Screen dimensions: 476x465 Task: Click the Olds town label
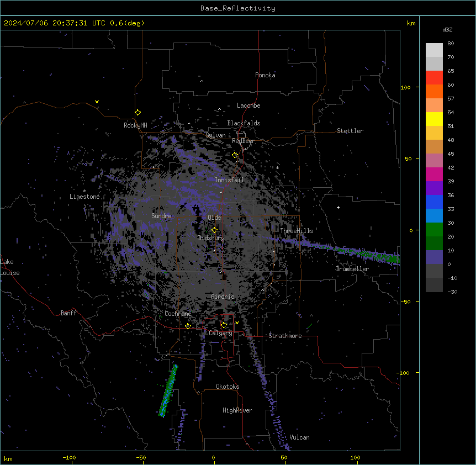coord(214,218)
